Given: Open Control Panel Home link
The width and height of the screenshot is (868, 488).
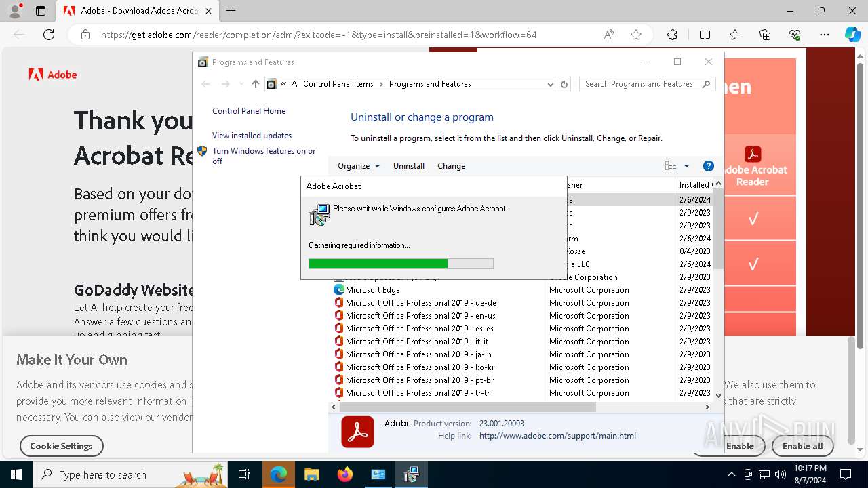Looking at the screenshot, I should [x=249, y=111].
